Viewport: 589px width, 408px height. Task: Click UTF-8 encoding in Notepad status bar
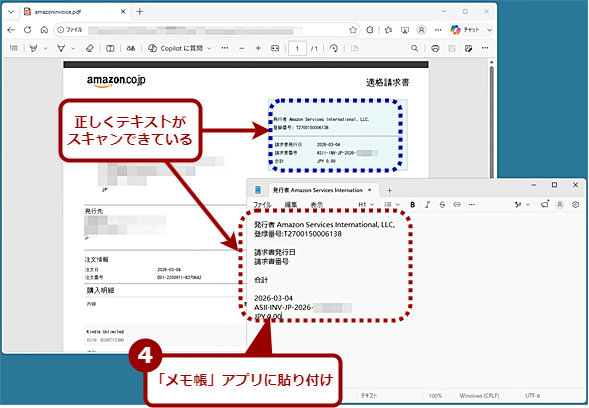[x=533, y=396]
